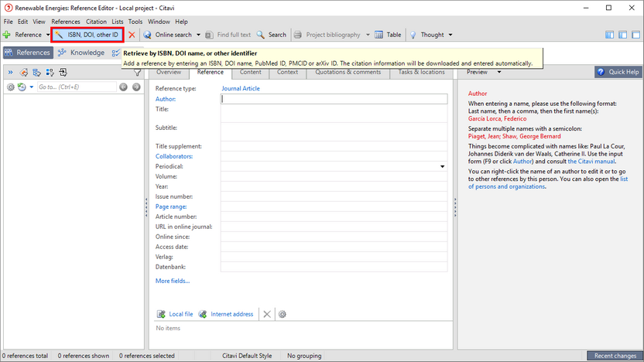Open the References workspace
Image resolution: width=644 pixels, height=362 pixels.
[28, 53]
